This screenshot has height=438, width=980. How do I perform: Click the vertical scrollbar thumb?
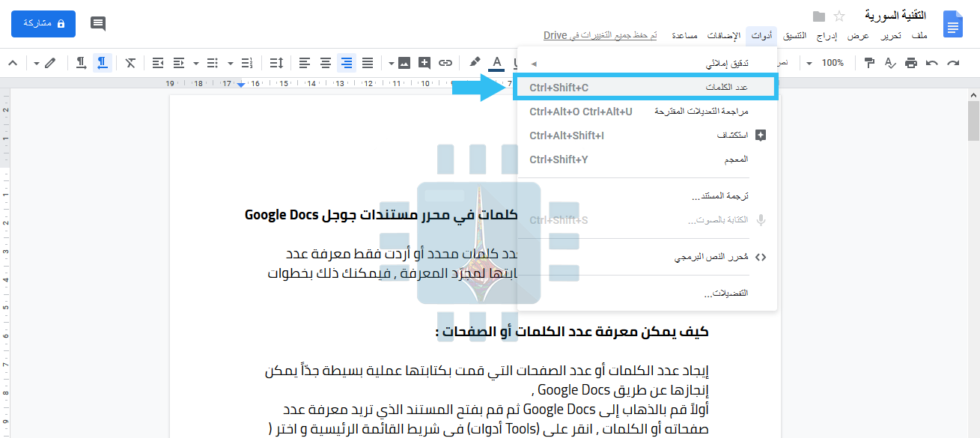coord(973,121)
